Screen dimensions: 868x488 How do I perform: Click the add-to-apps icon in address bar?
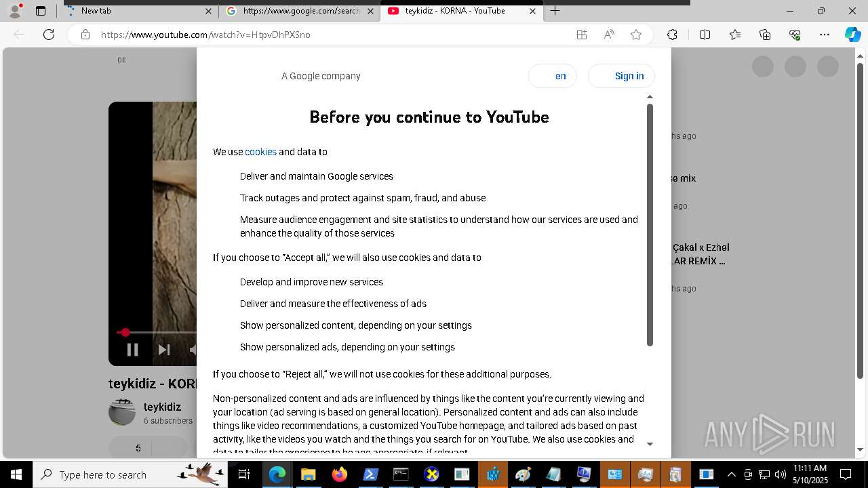tap(582, 35)
